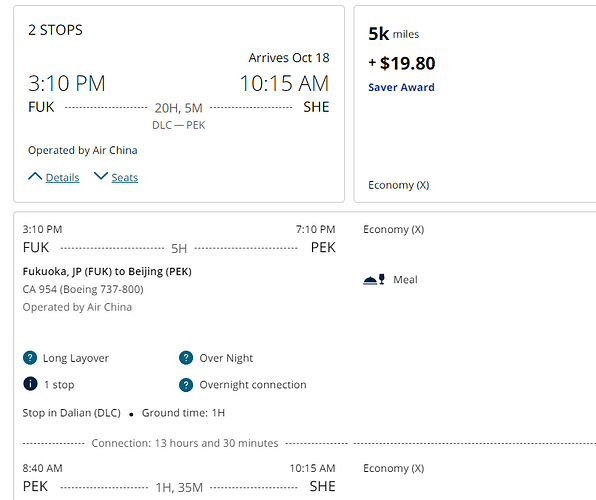This screenshot has width=596, height=500.
Task: Collapse flight Details chevron
Action: coord(35,176)
